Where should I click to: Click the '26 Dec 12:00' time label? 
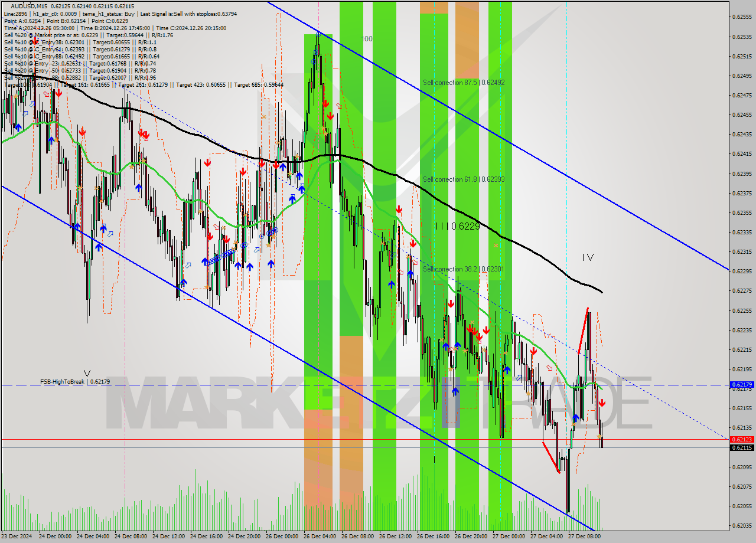tap(395, 537)
